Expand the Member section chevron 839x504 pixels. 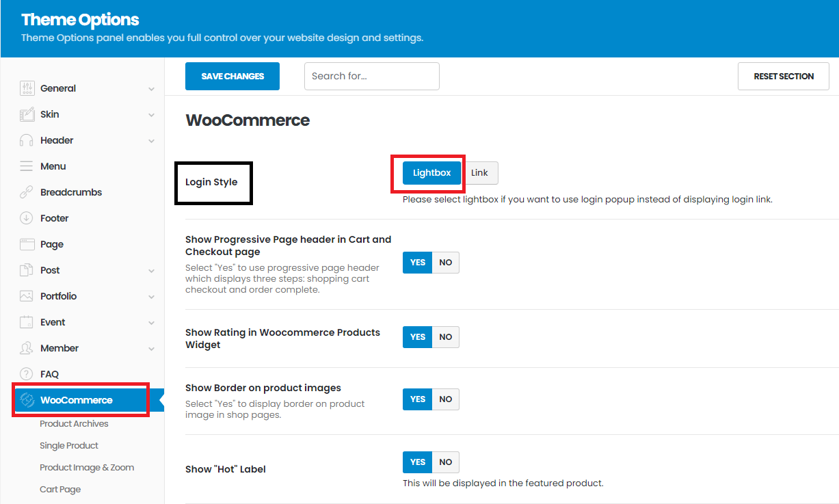[151, 349]
